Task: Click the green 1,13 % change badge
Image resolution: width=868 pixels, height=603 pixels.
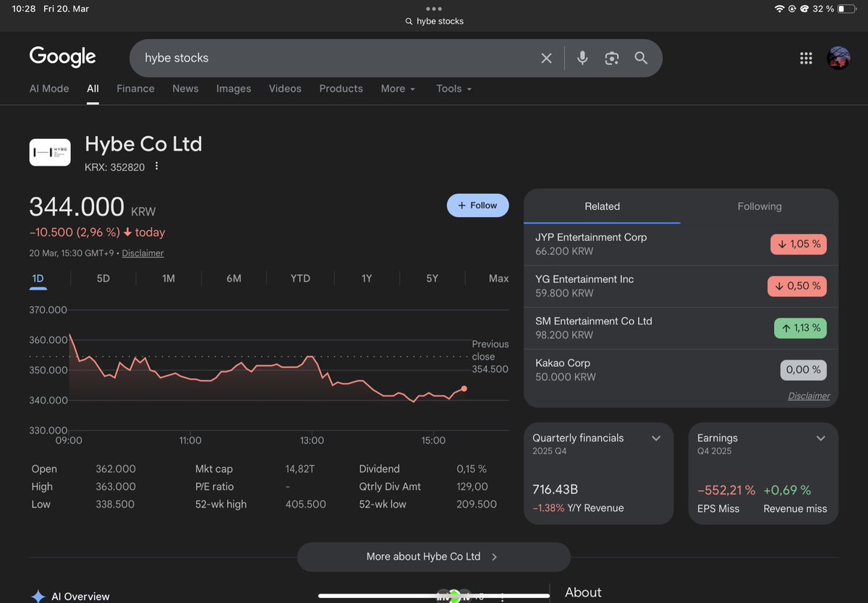Action: click(x=800, y=328)
